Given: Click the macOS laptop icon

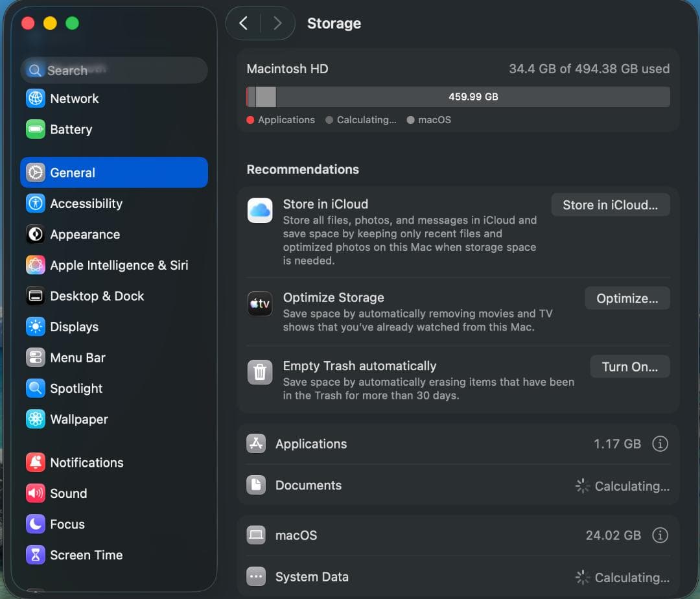Looking at the screenshot, I should (x=256, y=535).
